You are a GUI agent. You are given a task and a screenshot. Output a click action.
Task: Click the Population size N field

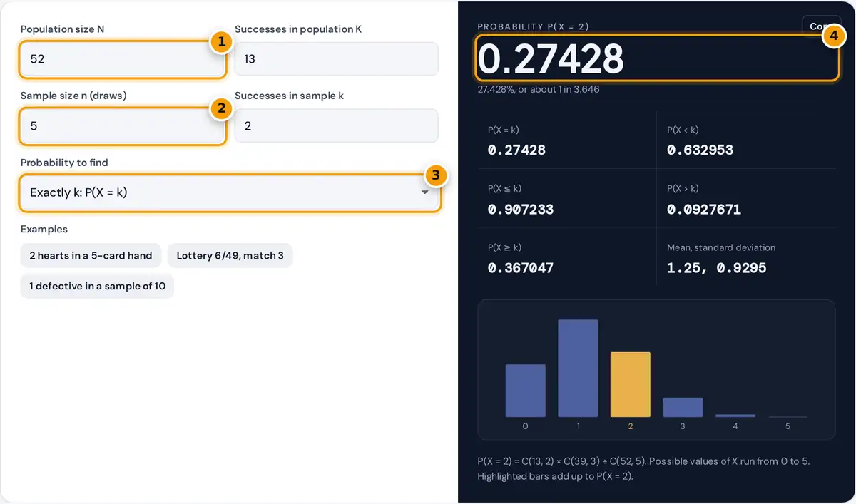pos(123,59)
